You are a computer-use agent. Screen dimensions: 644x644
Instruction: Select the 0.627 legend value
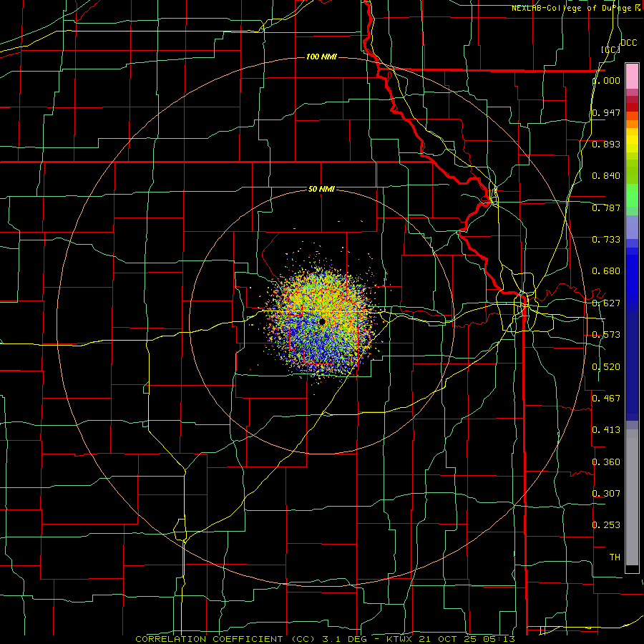606,303
